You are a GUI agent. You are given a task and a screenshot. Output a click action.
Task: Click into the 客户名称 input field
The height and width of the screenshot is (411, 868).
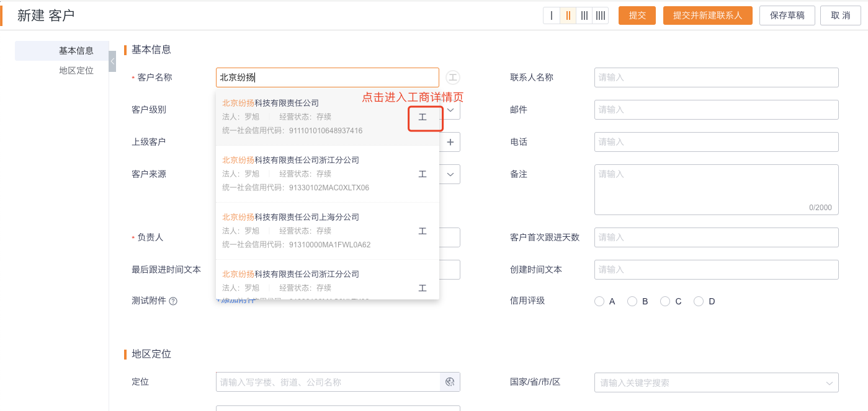[328, 77]
